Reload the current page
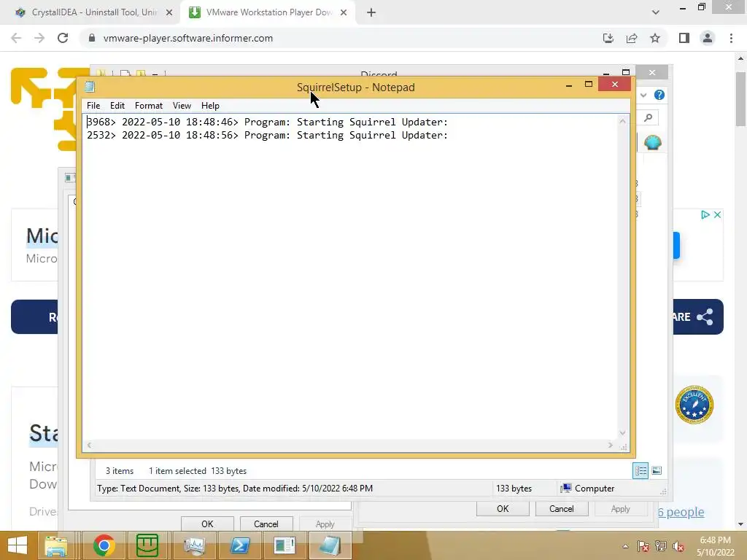747x560 pixels. tap(63, 38)
